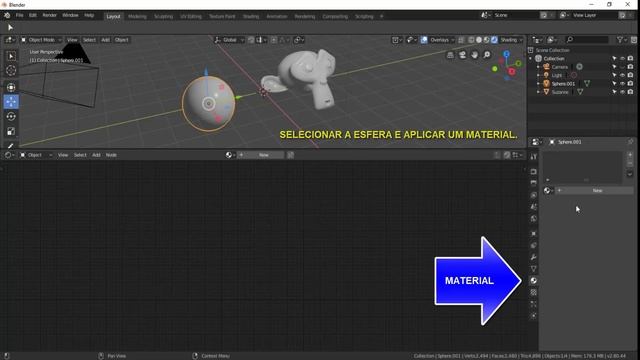The image size is (640, 360).
Task: Click the orthographic/perspective grid icon in viewport
Action: 450,55
